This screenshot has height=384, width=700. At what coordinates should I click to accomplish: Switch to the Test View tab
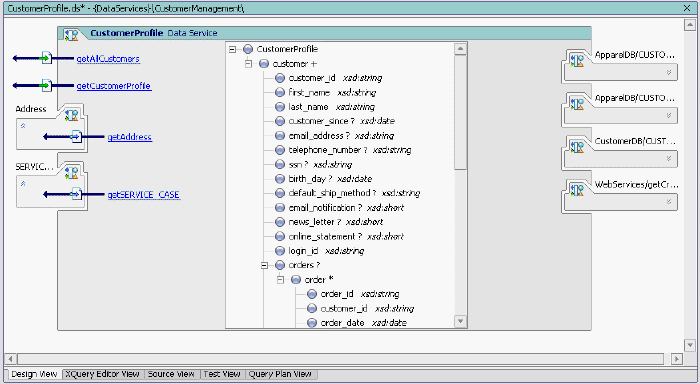tap(222, 374)
